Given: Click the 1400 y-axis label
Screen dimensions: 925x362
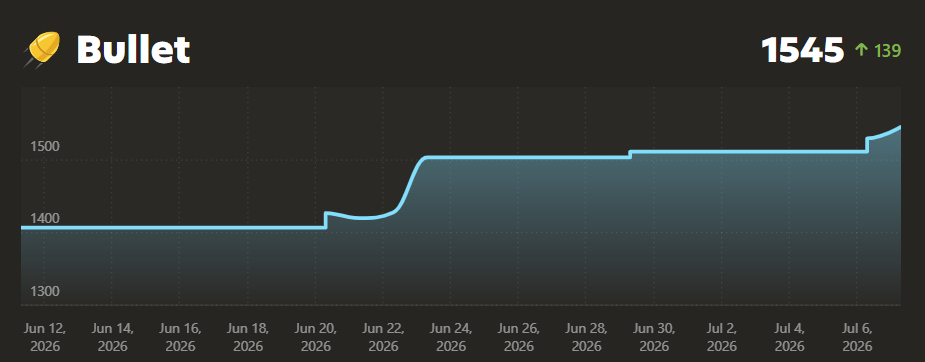Looking at the screenshot, I should coord(45,219).
